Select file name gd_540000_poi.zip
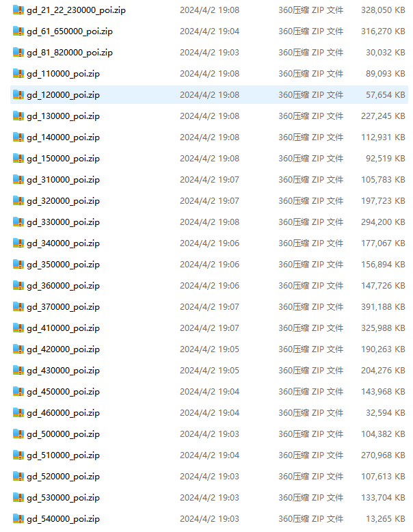Viewport: 413px width, 532px height. click(x=64, y=520)
